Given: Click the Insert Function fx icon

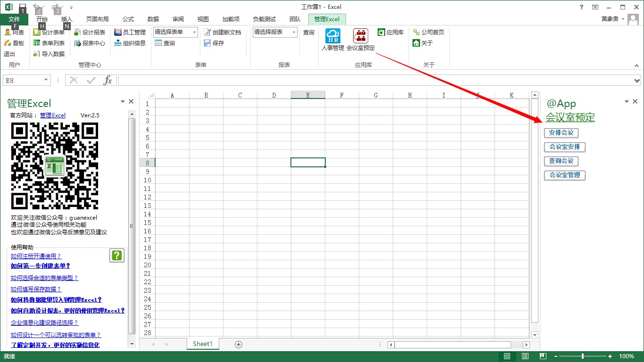Looking at the screenshot, I should [108, 80].
